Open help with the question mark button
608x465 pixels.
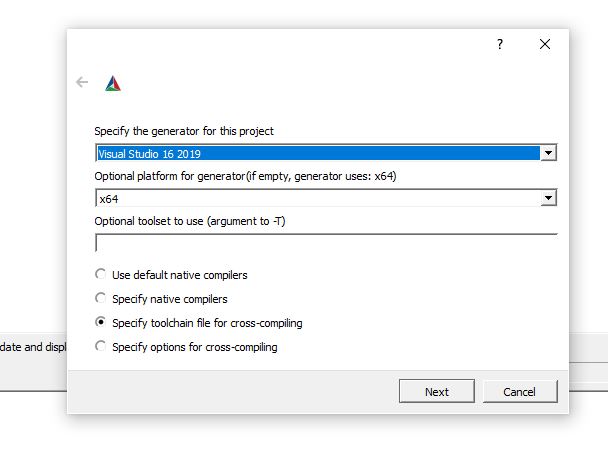[500, 45]
